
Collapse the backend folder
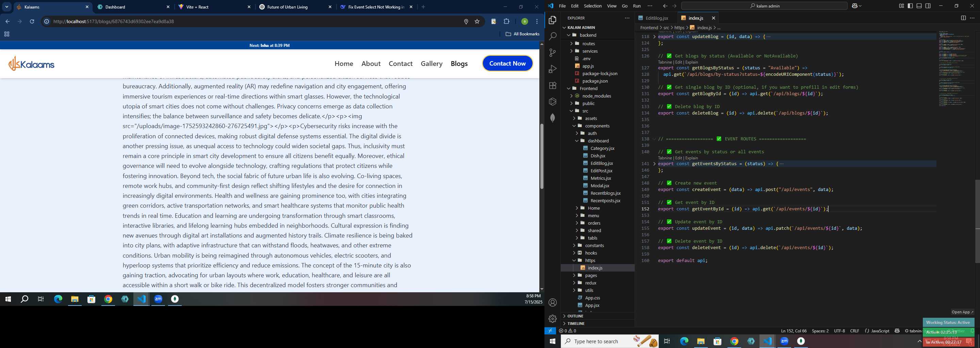(x=587, y=35)
